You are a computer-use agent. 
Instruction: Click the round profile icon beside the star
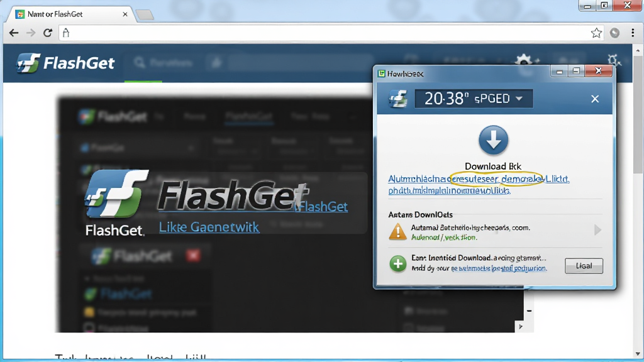[x=614, y=33]
